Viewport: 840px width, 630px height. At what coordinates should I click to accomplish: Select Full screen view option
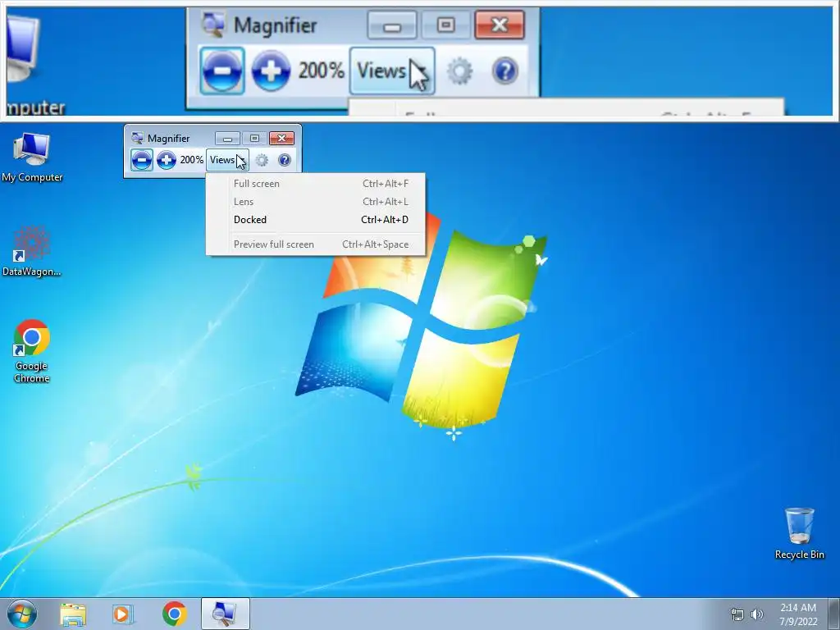tap(316, 184)
